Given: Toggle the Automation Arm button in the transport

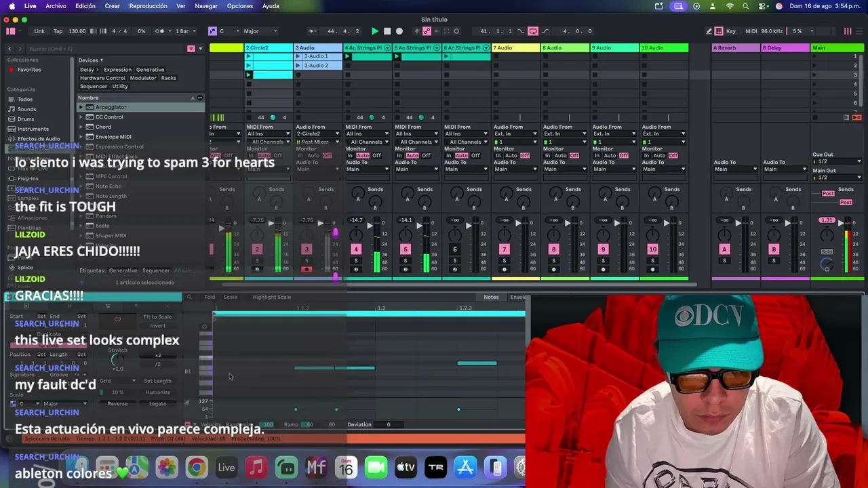Looking at the screenshot, I should coord(427,31).
